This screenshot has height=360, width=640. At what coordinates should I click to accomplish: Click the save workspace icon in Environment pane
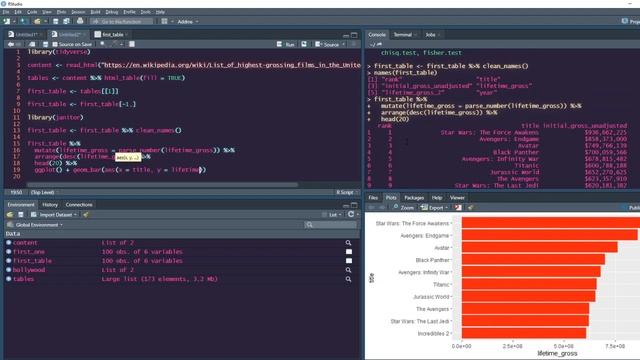pyautogui.click(x=21, y=215)
